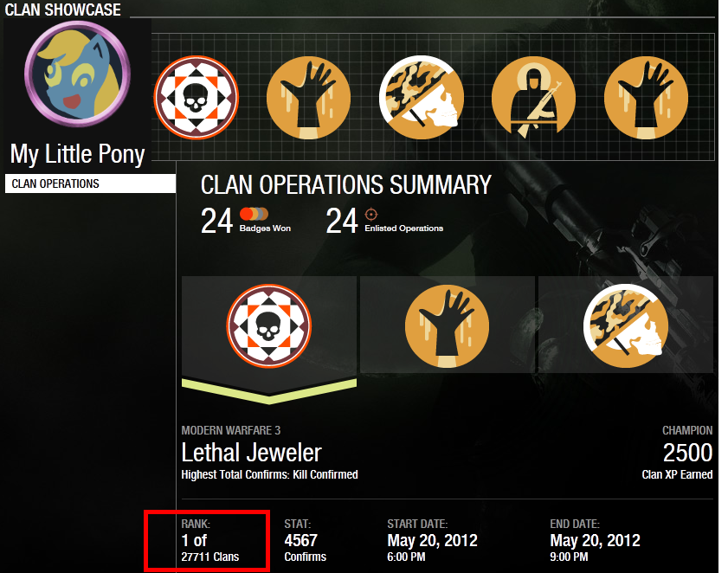The image size is (728, 573).
Task: Click the Rank 1 of 27711 Clans stat
Action: (x=209, y=540)
